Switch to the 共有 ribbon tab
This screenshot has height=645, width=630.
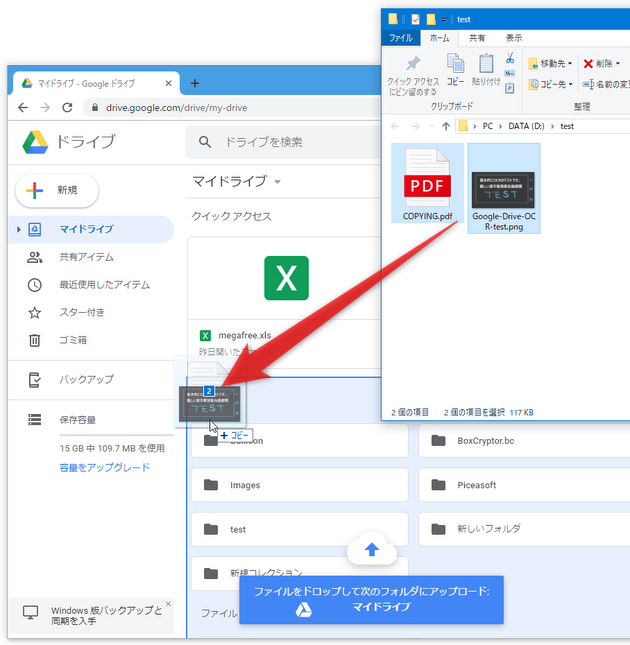477,38
